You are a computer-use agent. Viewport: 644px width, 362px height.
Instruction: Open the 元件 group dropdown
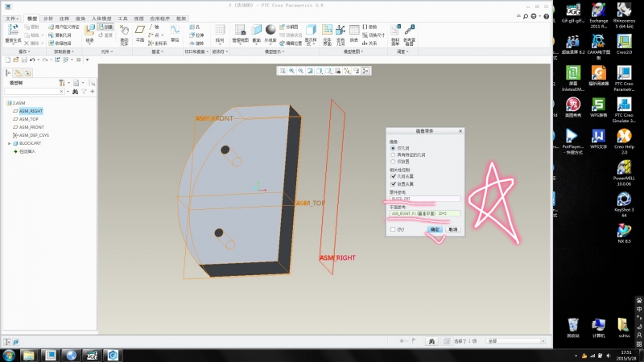coord(107,51)
